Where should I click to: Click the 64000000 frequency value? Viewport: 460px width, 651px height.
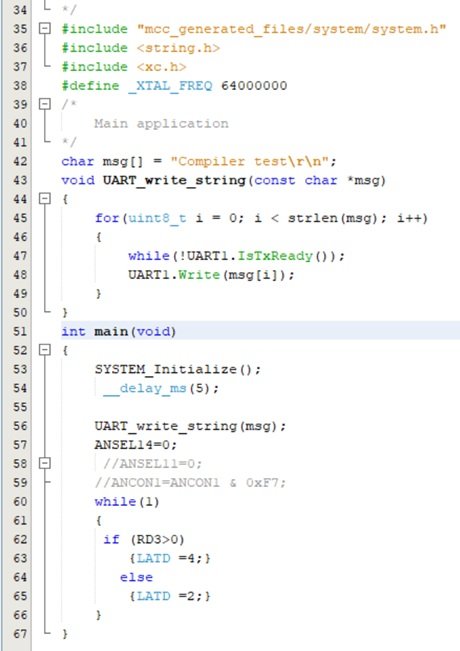tap(254, 86)
